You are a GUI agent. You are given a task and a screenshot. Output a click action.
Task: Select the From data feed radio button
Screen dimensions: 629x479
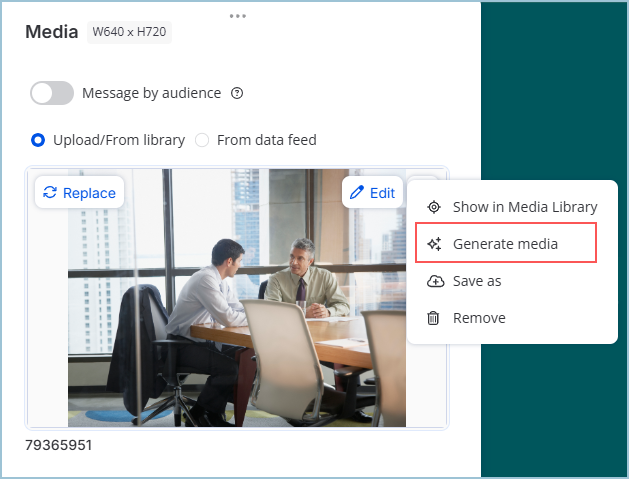[202, 140]
